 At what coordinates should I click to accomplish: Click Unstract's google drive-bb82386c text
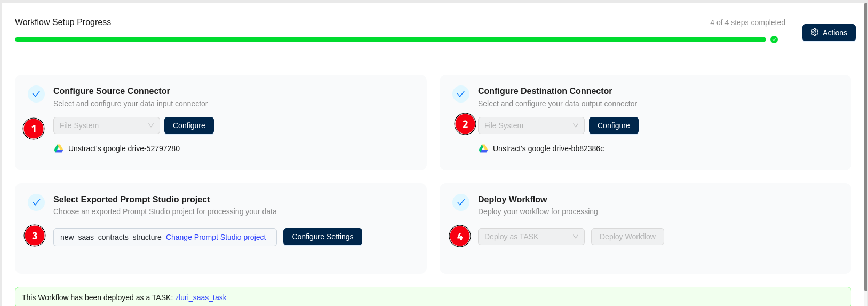tap(548, 148)
